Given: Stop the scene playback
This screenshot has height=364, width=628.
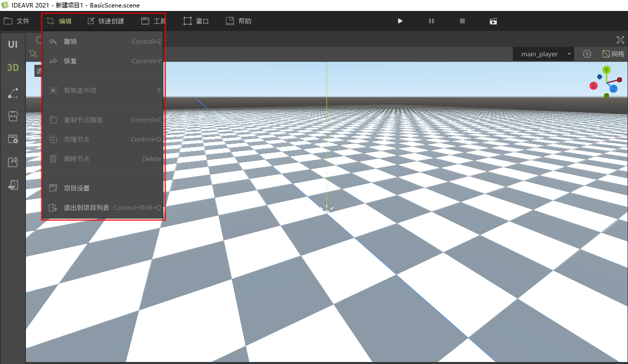Looking at the screenshot, I should 462,21.
